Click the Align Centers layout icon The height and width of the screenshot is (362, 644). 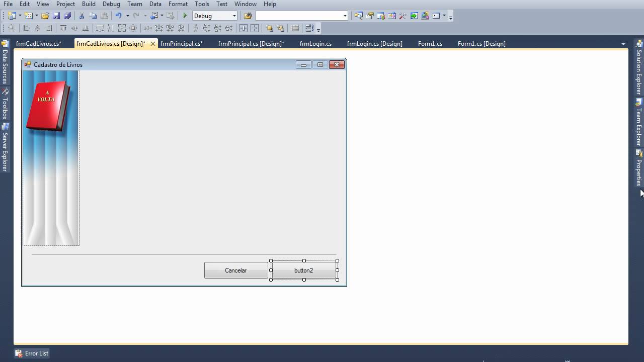38,28
